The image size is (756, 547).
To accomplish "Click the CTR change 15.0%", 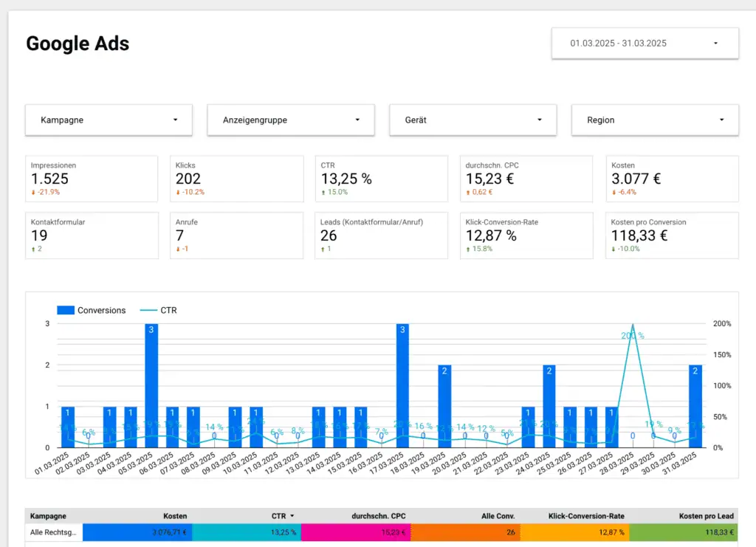I will point(334,192).
